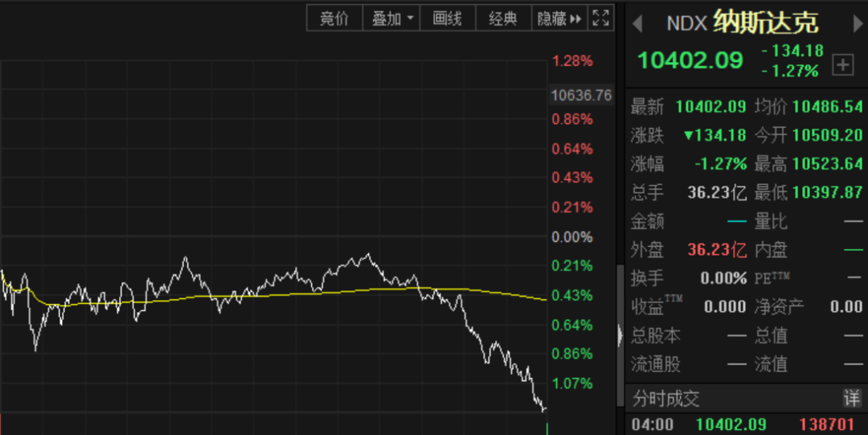Viewport: 868px width, 435px height.
Task: Switch to 经典 classic layout
Action: tap(503, 18)
